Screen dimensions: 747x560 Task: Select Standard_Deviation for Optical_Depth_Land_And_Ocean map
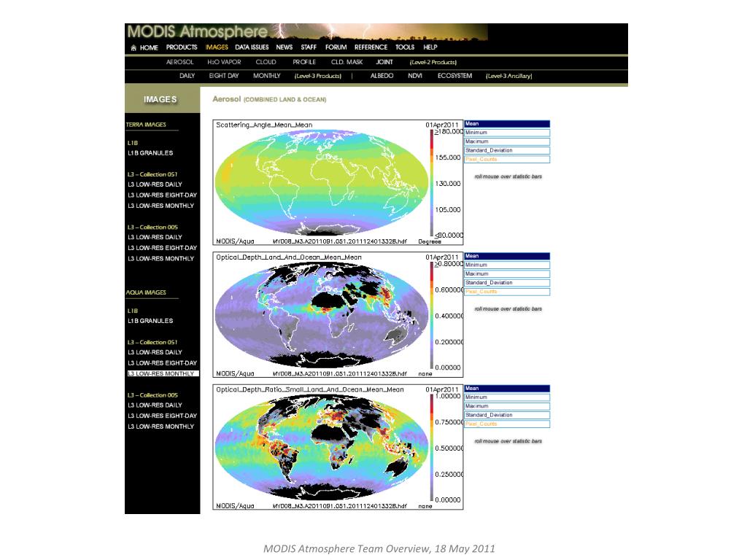tap(507, 283)
